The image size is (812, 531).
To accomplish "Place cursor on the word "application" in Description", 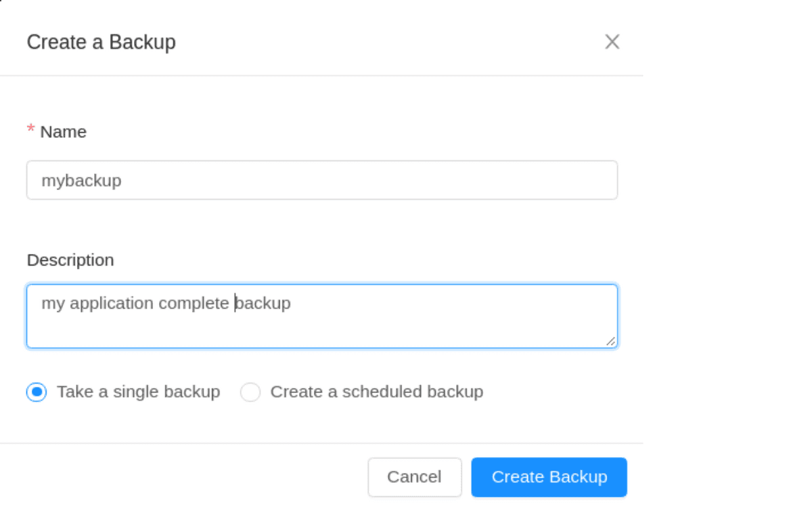I will coord(112,303).
